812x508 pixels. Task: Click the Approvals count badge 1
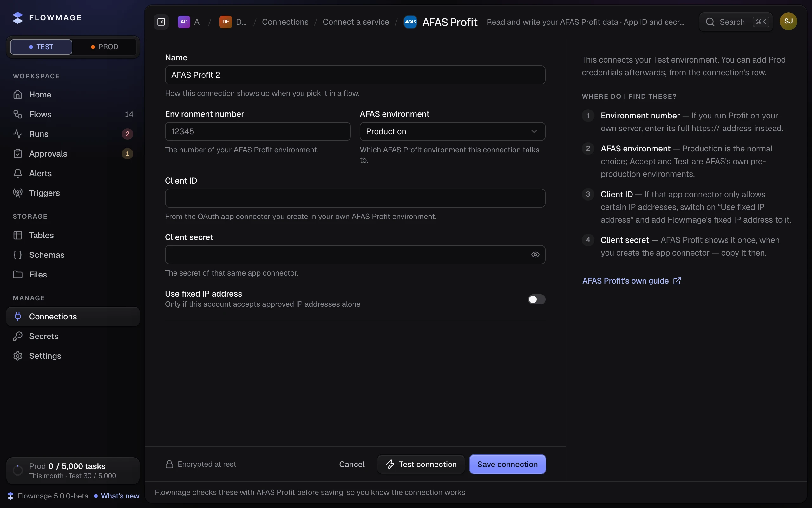[x=127, y=154]
